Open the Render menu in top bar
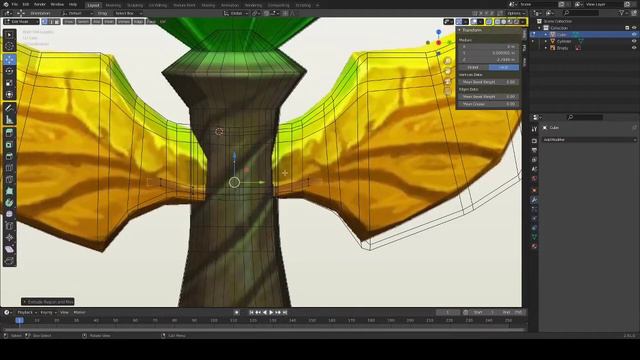The width and height of the screenshot is (640, 360). 40,4
